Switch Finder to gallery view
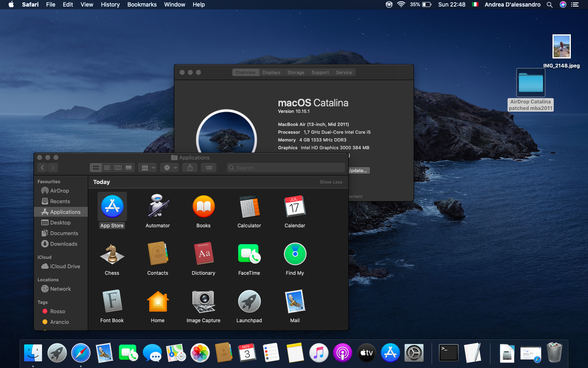The height and width of the screenshot is (368, 588). (129, 168)
